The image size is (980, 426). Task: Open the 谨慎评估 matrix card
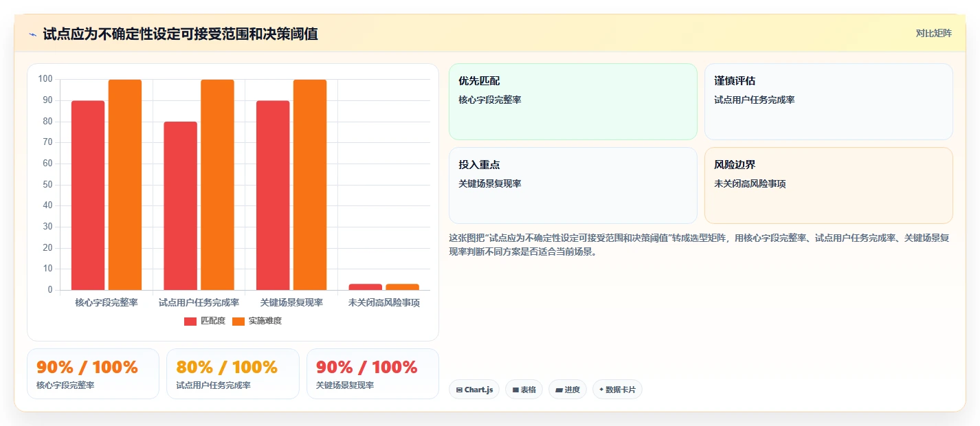tap(829, 102)
